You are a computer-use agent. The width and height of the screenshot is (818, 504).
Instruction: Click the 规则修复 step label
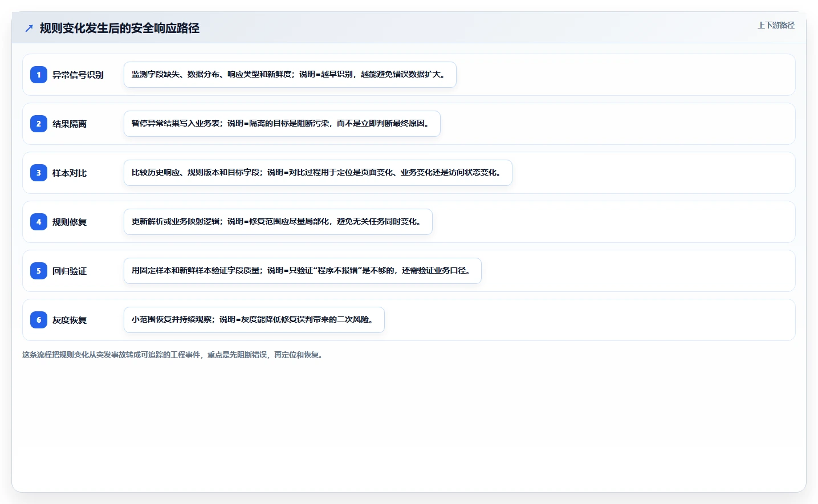tap(70, 222)
